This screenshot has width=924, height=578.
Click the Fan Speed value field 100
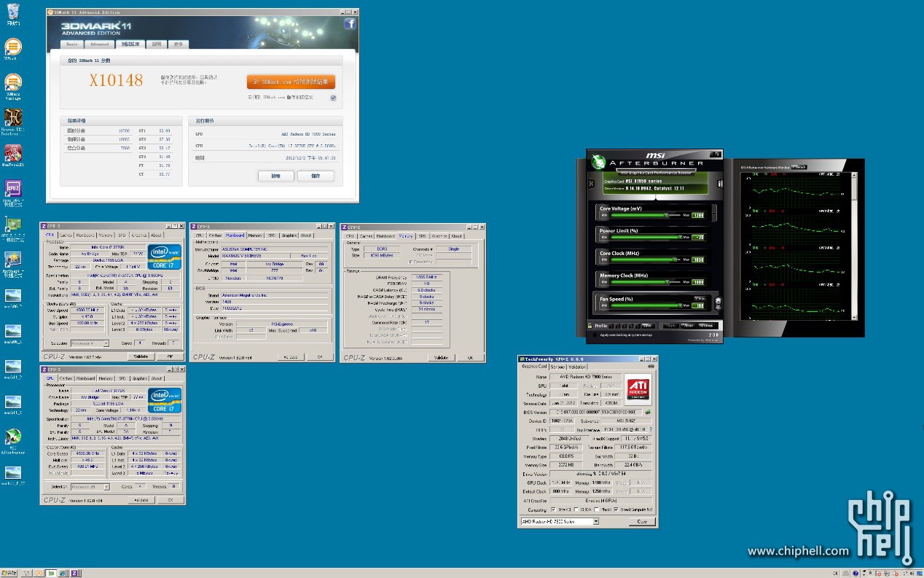[x=698, y=305]
